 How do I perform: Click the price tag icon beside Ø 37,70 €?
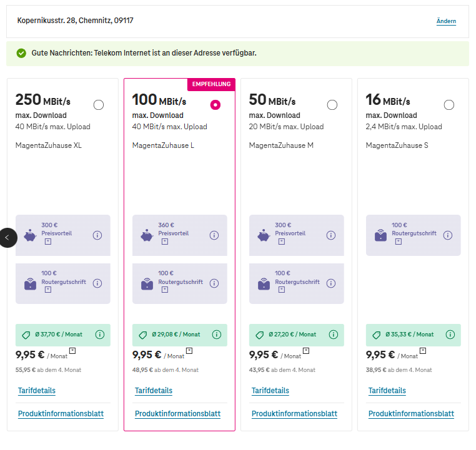(x=26, y=335)
